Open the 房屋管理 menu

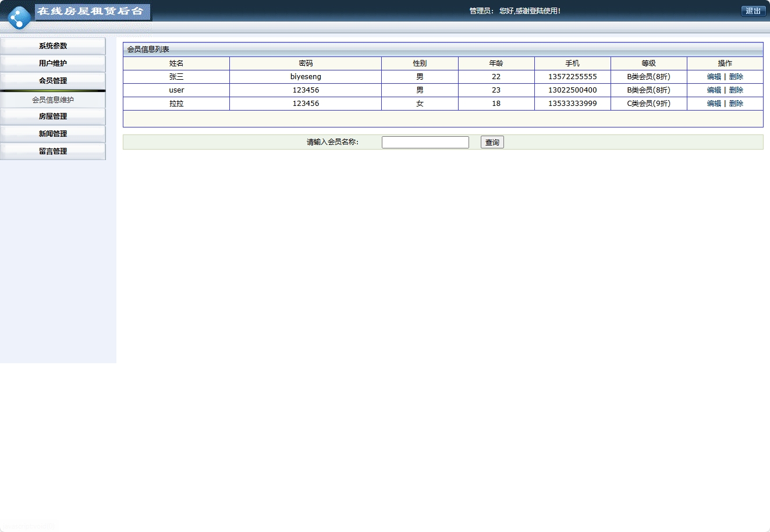[x=53, y=116]
